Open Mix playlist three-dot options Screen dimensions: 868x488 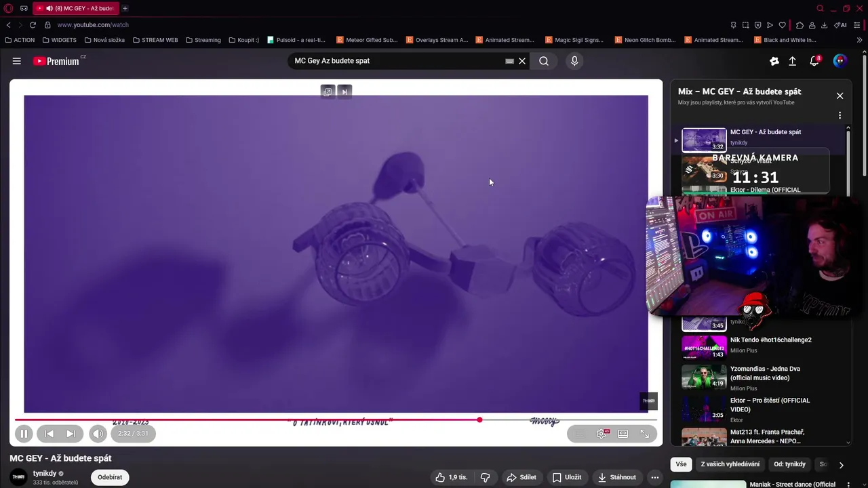tap(840, 115)
